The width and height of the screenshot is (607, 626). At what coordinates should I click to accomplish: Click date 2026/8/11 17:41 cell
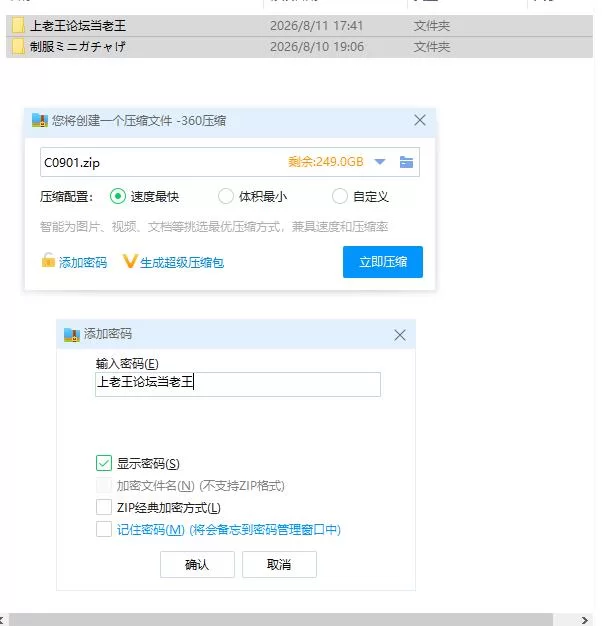(x=316, y=26)
